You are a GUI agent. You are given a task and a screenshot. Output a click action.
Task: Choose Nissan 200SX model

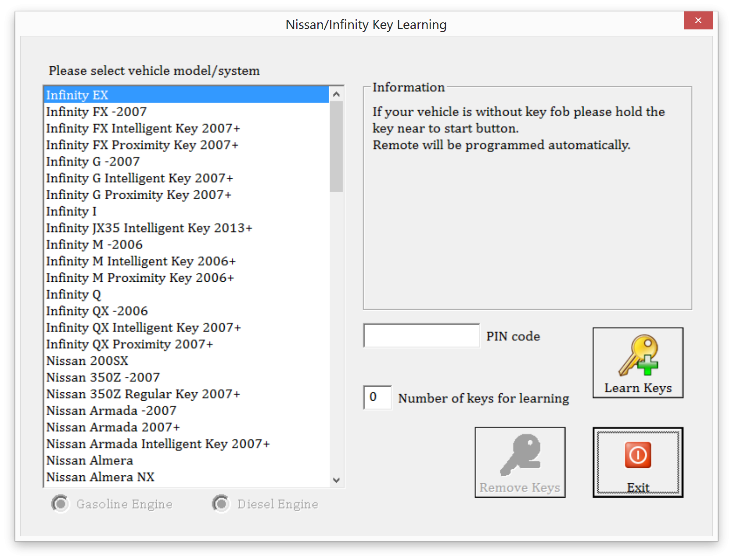coord(187,361)
